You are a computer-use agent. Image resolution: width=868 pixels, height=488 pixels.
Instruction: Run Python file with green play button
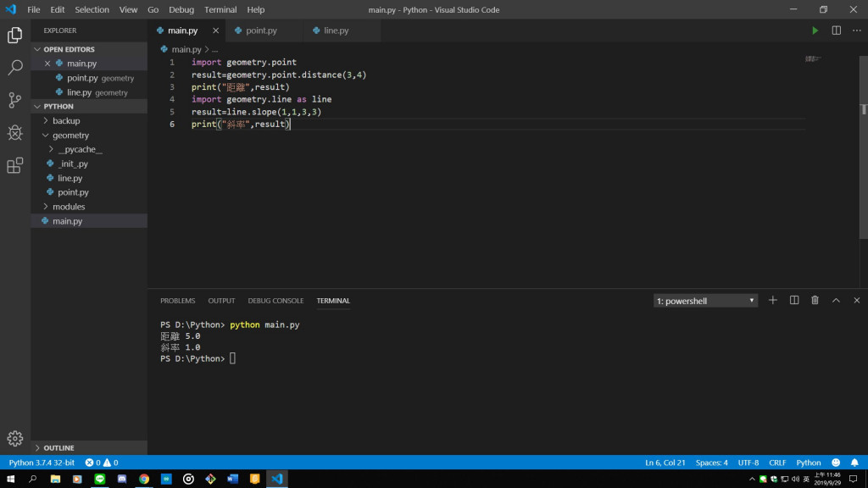pos(815,30)
